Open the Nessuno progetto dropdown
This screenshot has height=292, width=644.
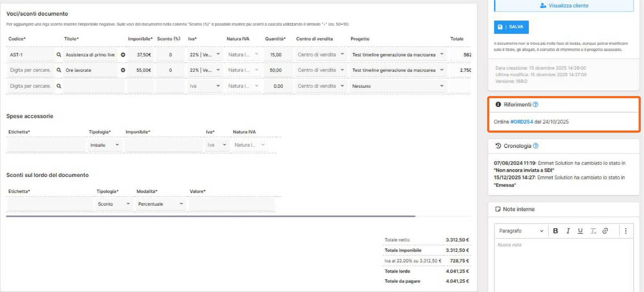pos(397,86)
